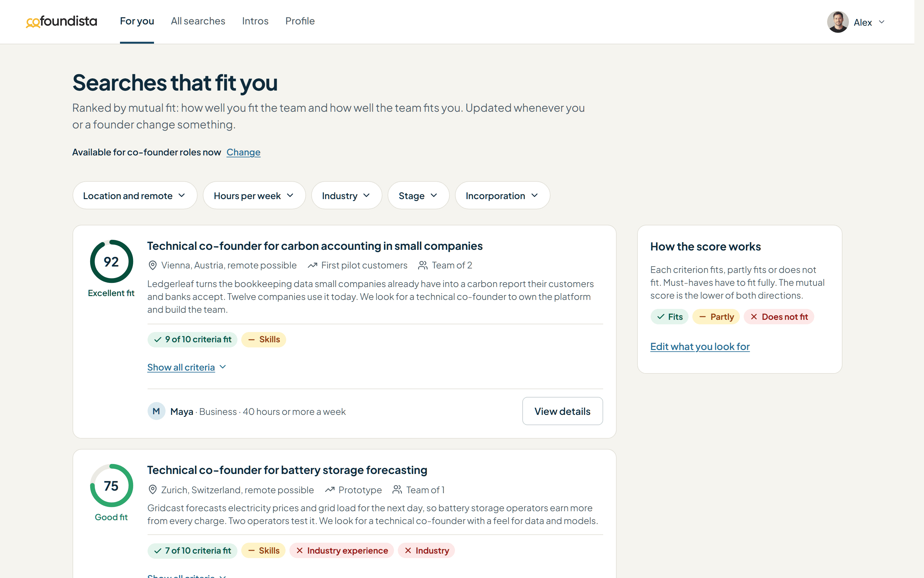Click the 92 score ring

(x=111, y=261)
